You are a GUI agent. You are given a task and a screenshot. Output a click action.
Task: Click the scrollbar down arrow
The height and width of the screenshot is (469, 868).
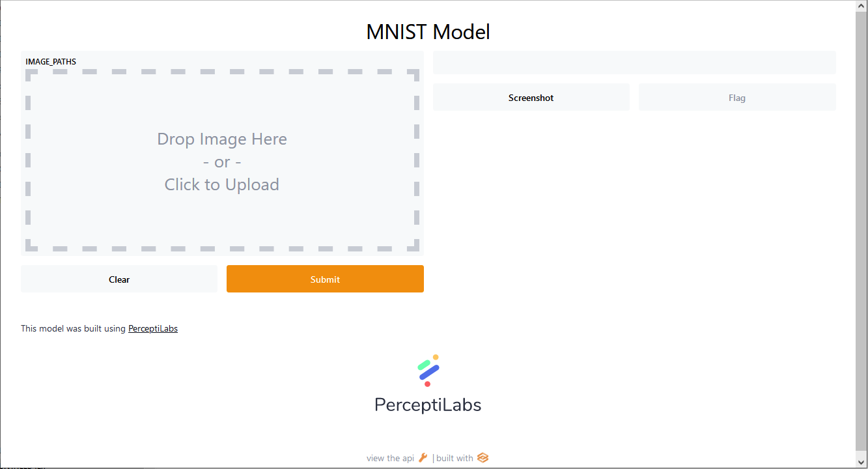(x=861, y=463)
